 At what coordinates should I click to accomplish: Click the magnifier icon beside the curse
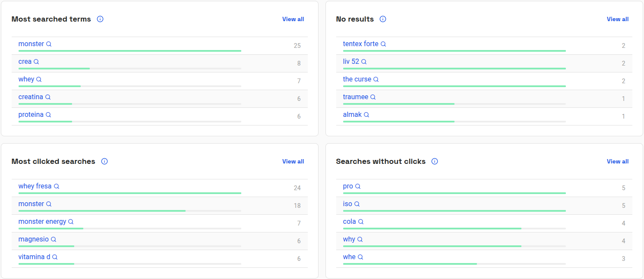pyautogui.click(x=376, y=79)
